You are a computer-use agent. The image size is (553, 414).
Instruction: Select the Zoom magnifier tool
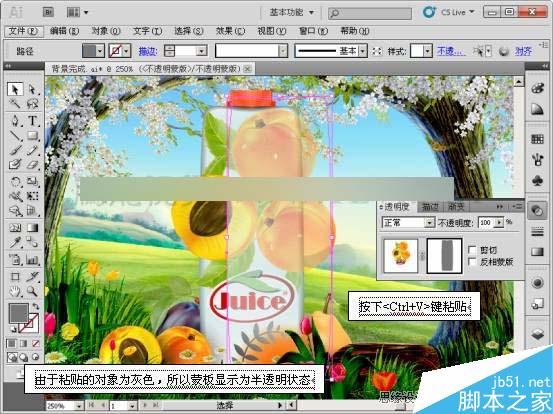[x=32, y=291]
